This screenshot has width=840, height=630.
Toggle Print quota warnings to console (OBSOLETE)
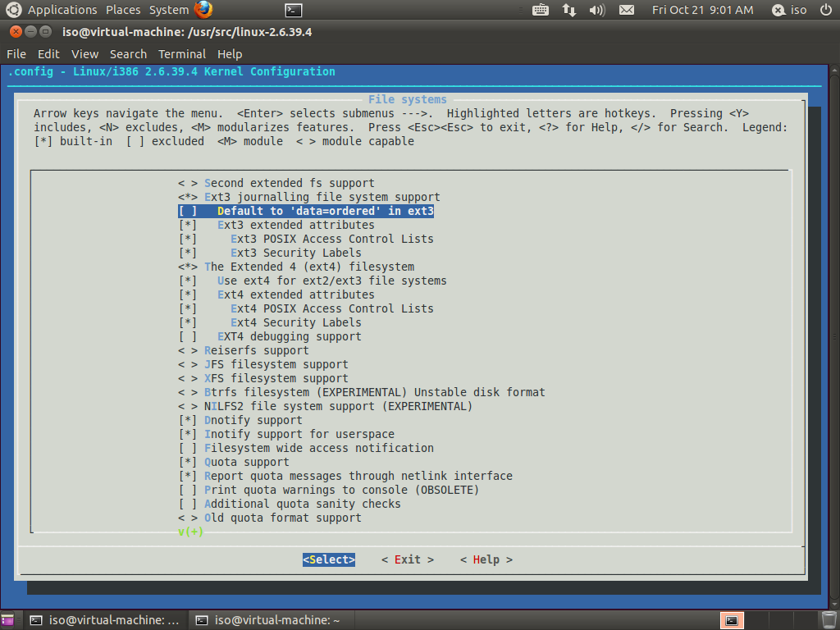pyautogui.click(x=329, y=490)
